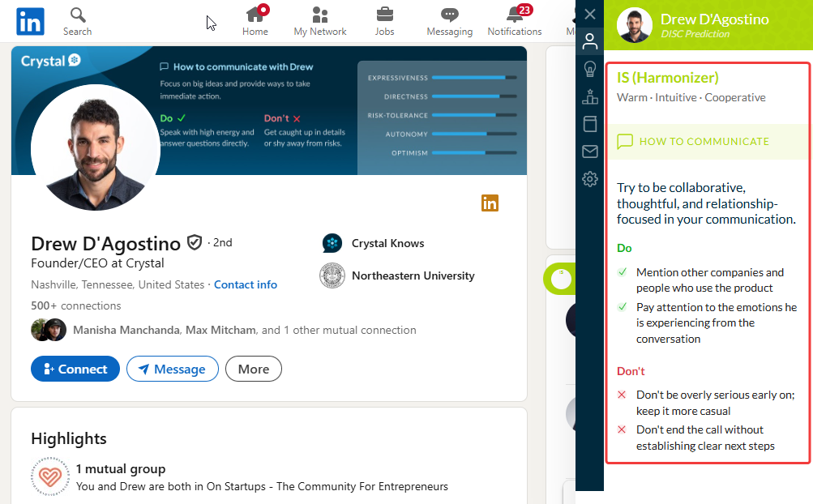Image resolution: width=813 pixels, height=504 pixels.
Task: Click the green Crystal floating tab button
Action: tap(559, 279)
